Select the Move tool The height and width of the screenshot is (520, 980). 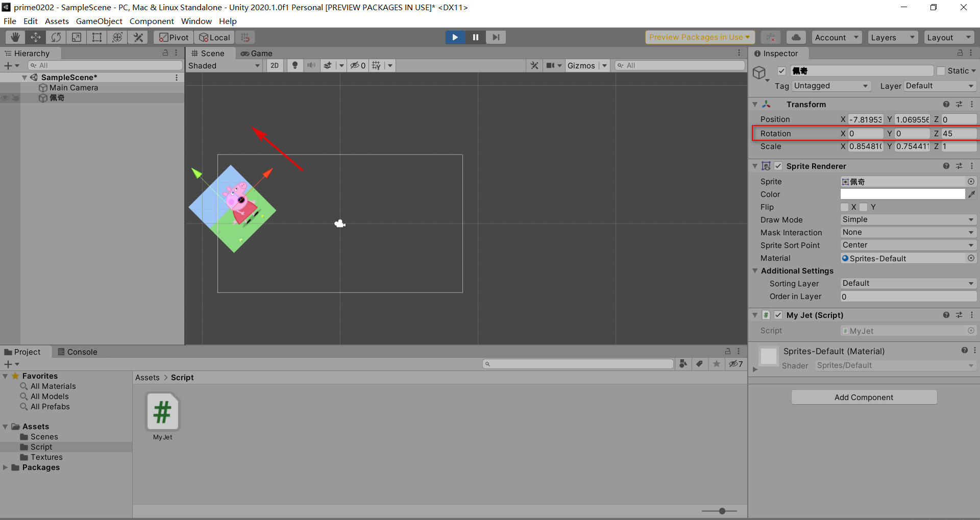[36, 37]
